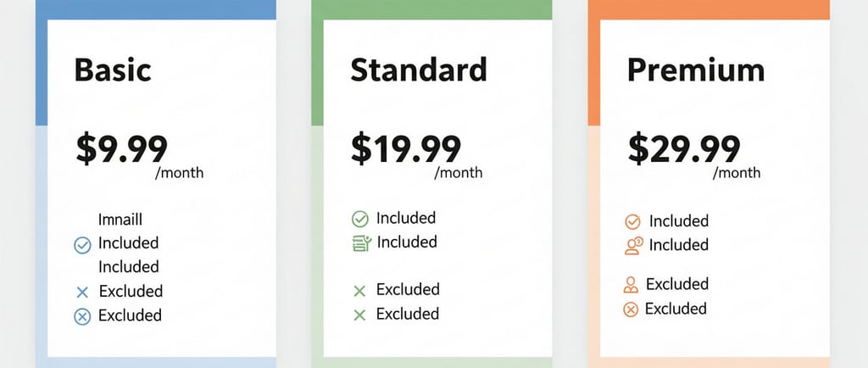Select the Premium plan title
The width and height of the screenshot is (868, 368).
click(695, 70)
